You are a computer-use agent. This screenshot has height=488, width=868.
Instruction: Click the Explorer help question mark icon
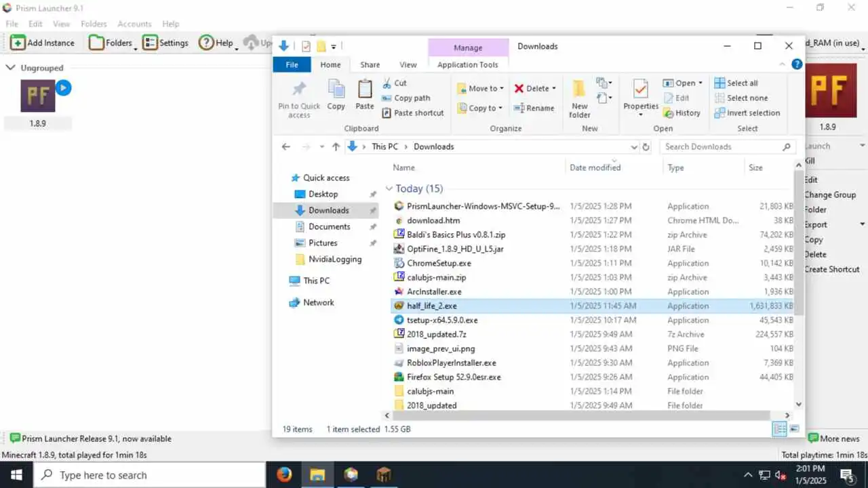pyautogui.click(x=797, y=64)
